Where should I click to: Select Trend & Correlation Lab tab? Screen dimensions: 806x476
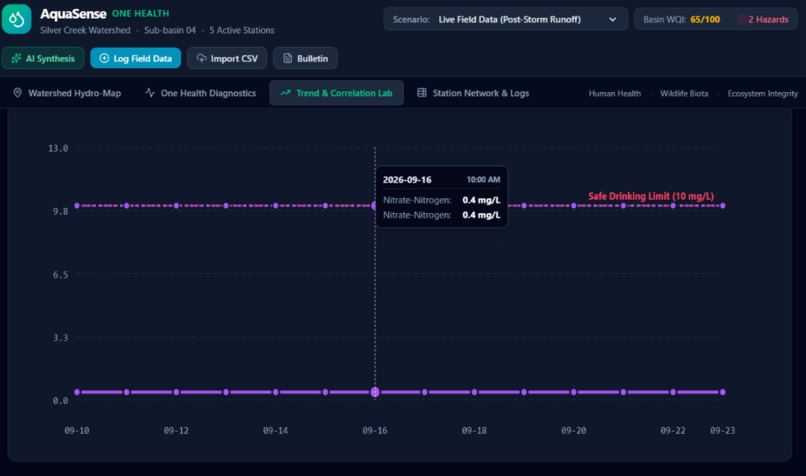pos(336,93)
